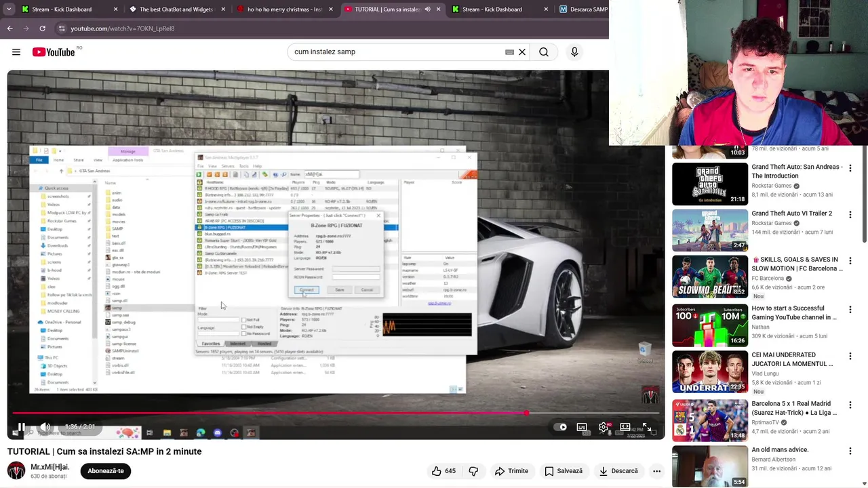868x488 pixels.
Task: Mute the video volume speaker
Action: pos(45,427)
